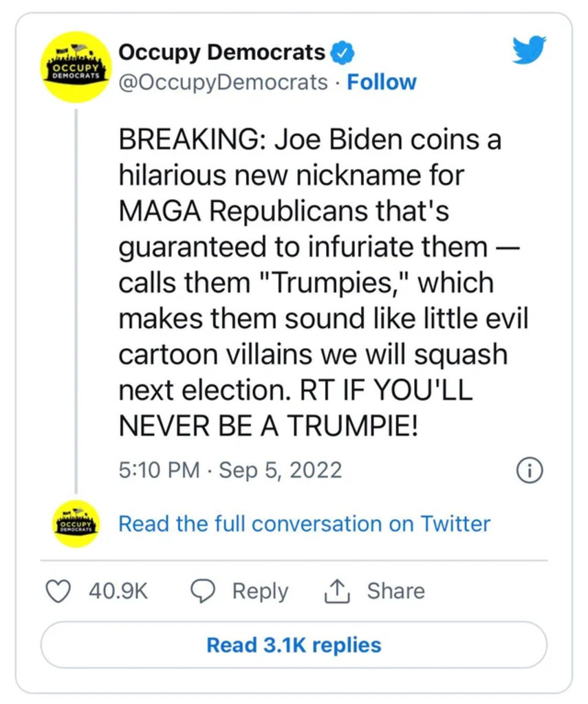Click the Occupy Democrats display name
Image resolution: width=588 pixels, height=704 pixels.
tap(221, 52)
